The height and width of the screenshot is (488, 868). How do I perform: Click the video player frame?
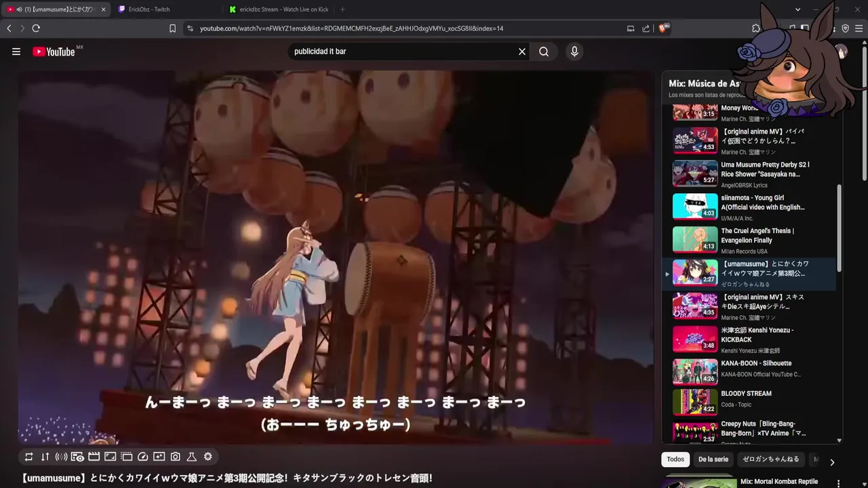[x=336, y=258]
